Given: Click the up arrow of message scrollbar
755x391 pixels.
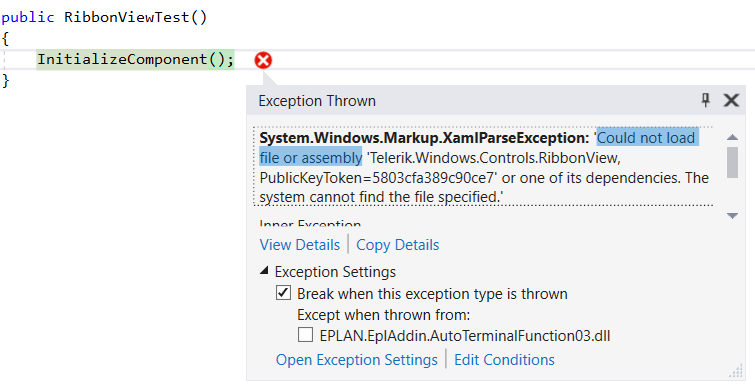Looking at the screenshot, I should point(732,137).
